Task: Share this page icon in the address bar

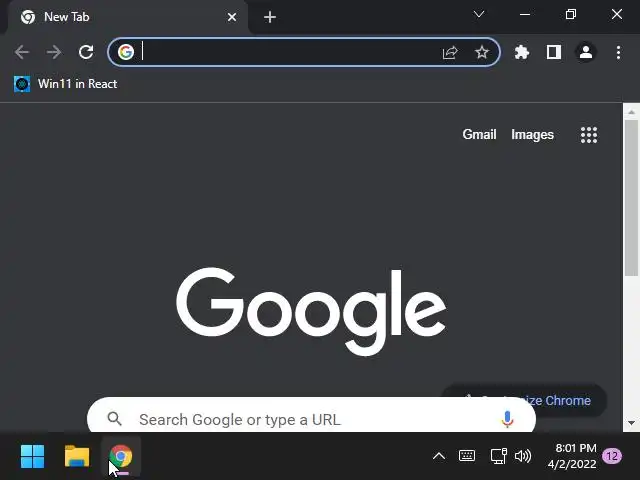Action: point(450,52)
